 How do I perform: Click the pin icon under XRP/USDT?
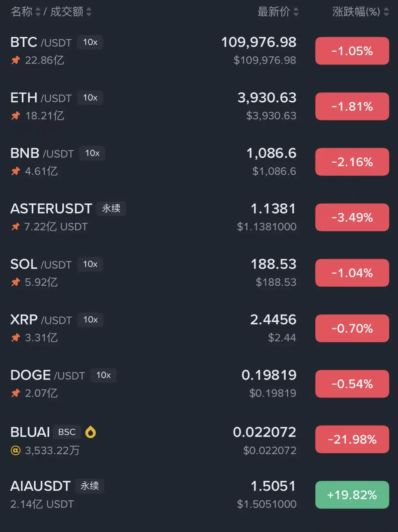pyautogui.click(x=16, y=337)
